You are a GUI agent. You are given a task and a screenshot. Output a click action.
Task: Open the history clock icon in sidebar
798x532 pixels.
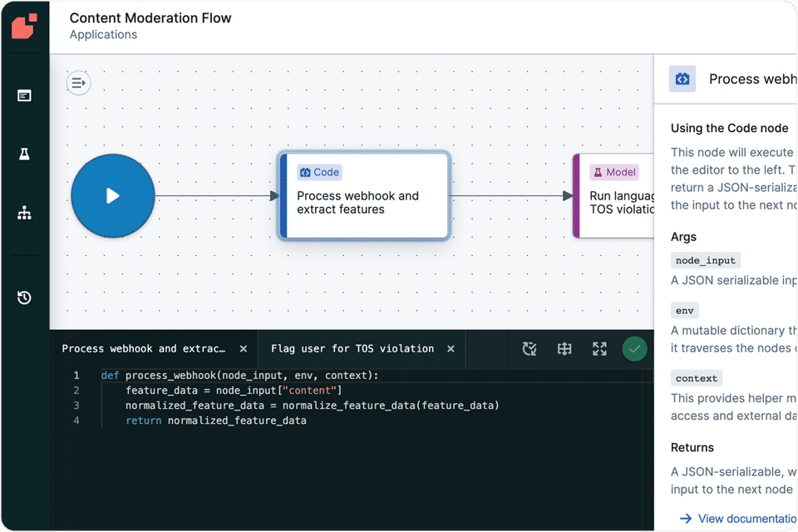(24, 298)
